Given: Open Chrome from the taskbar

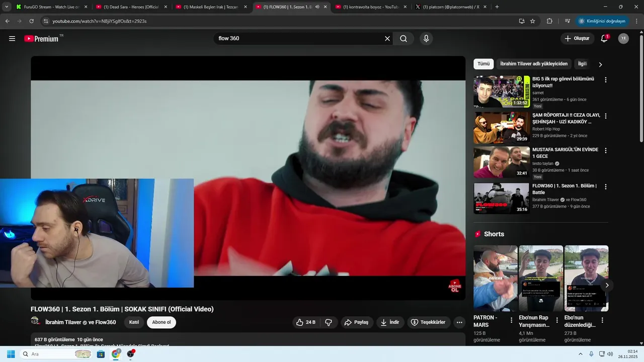Looking at the screenshot, I should point(116,354).
